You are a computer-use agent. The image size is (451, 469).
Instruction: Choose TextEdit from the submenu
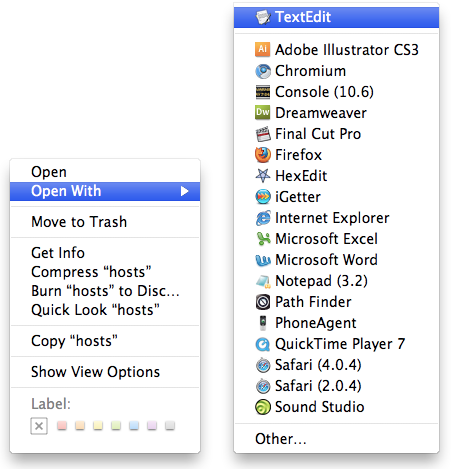(337, 17)
